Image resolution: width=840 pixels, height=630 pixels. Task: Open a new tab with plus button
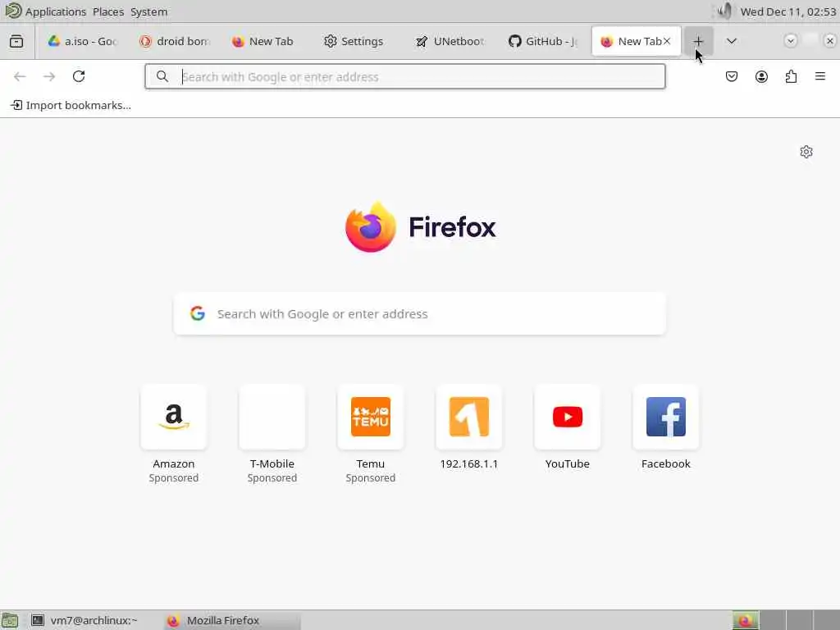coord(698,41)
